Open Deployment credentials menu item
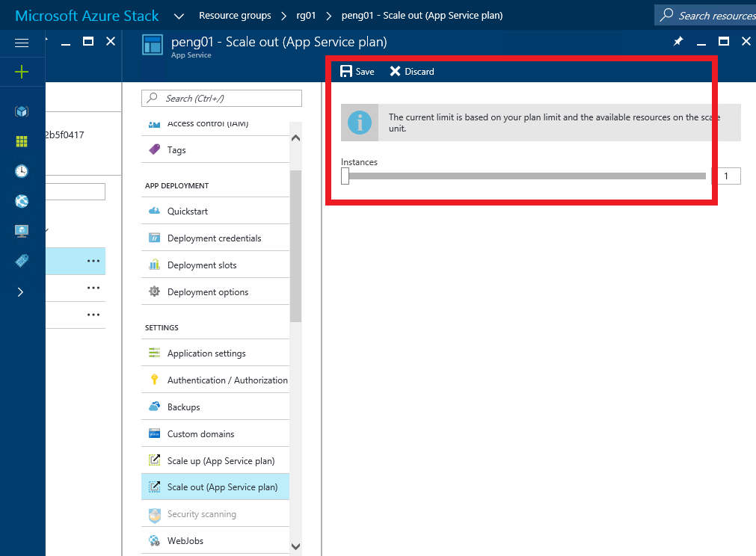The image size is (756, 556). point(215,238)
